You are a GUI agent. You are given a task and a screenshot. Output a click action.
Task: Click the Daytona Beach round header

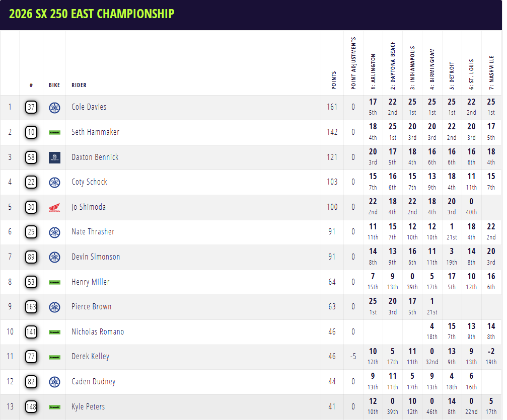pos(393,65)
